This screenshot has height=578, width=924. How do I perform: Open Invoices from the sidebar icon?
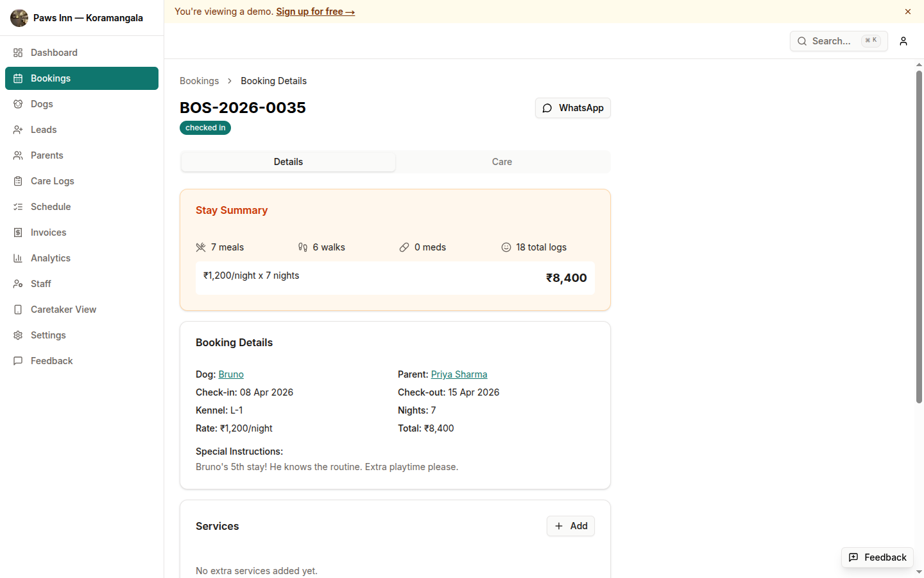(19, 232)
